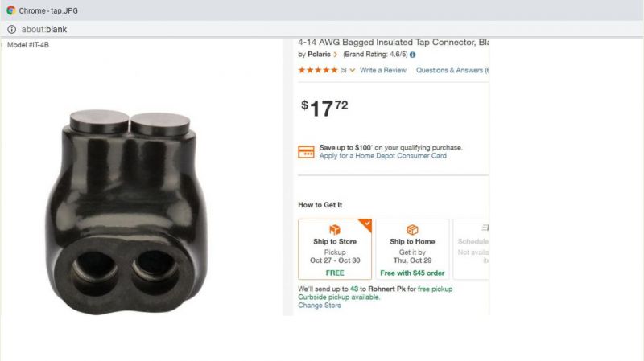Viewport: 644px width, 361px height.
Task: Click the free pickup link text
Action: [435, 289]
